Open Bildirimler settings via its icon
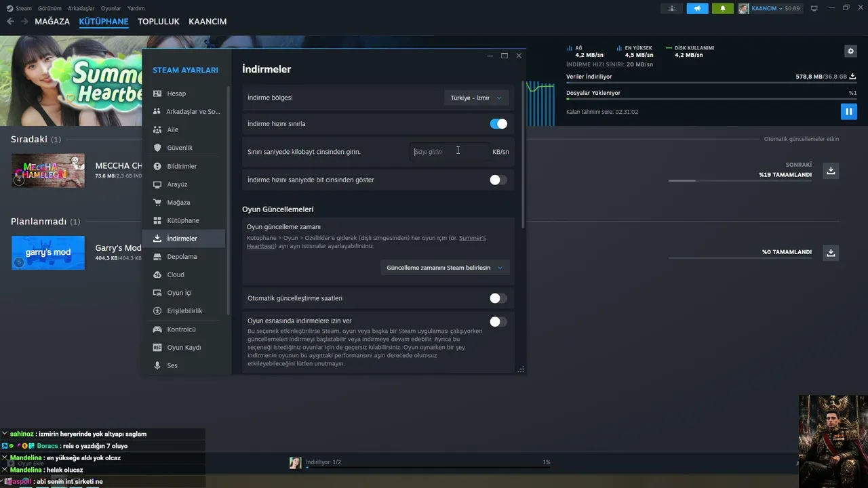The height and width of the screenshot is (488, 868). click(157, 166)
